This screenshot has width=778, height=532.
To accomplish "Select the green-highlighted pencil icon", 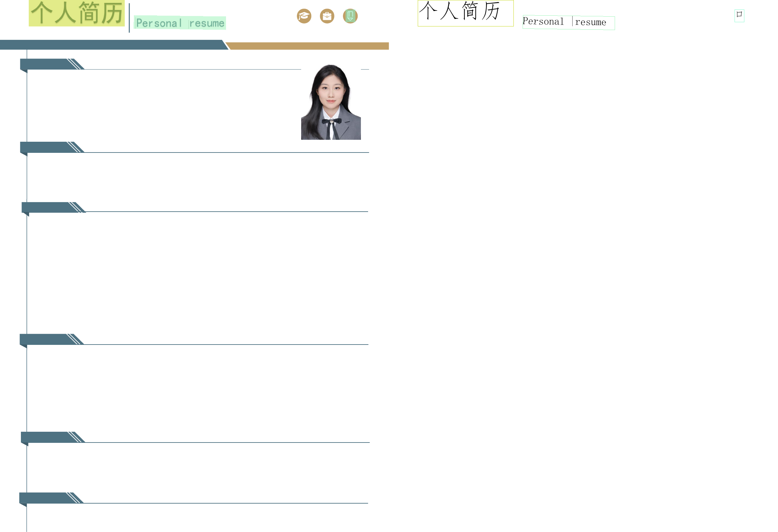I will click(350, 16).
